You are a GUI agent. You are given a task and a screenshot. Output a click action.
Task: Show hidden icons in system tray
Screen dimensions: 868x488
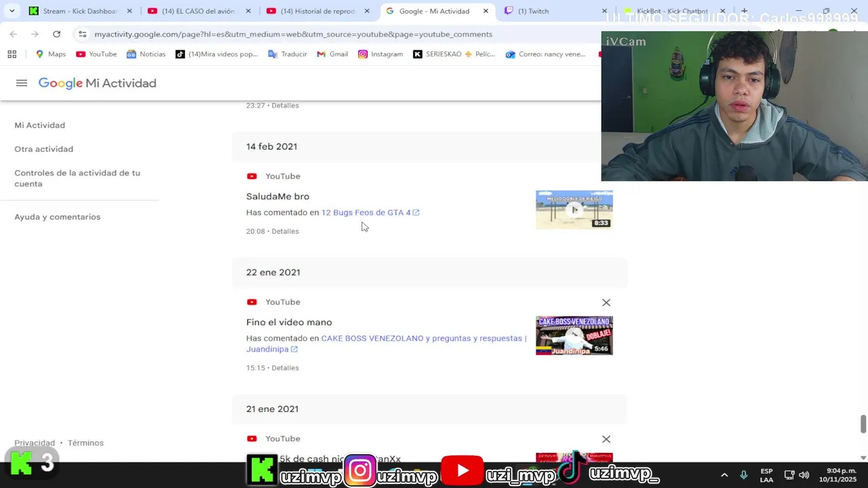(x=724, y=475)
